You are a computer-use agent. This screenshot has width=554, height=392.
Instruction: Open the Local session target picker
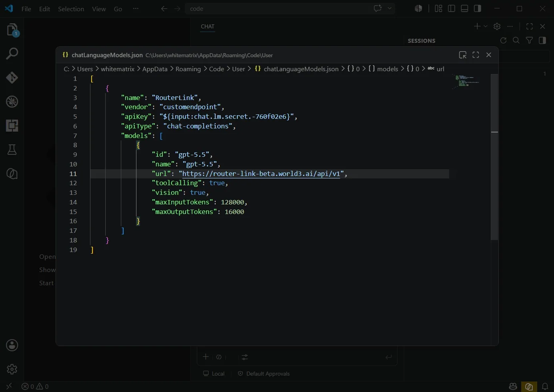point(214,374)
